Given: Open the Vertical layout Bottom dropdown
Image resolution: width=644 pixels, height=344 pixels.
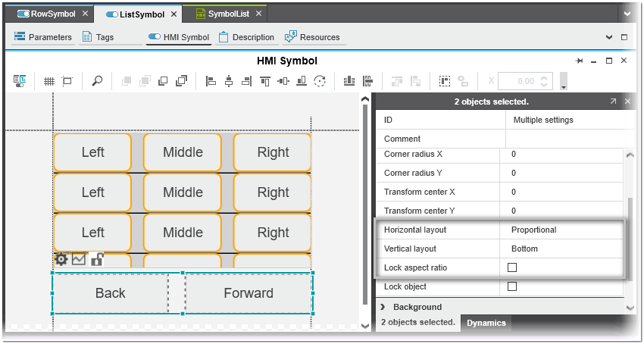Looking at the screenshot, I should [561, 249].
